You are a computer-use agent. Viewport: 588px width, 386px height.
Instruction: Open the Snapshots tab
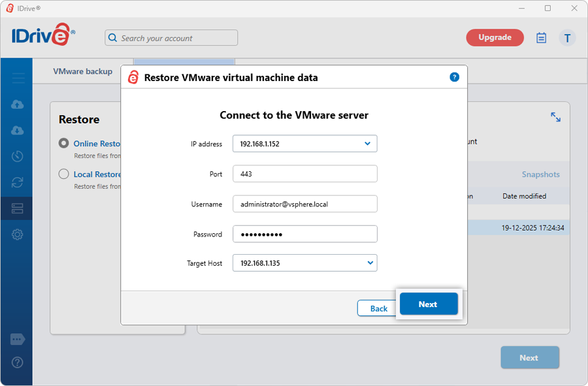pos(540,174)
